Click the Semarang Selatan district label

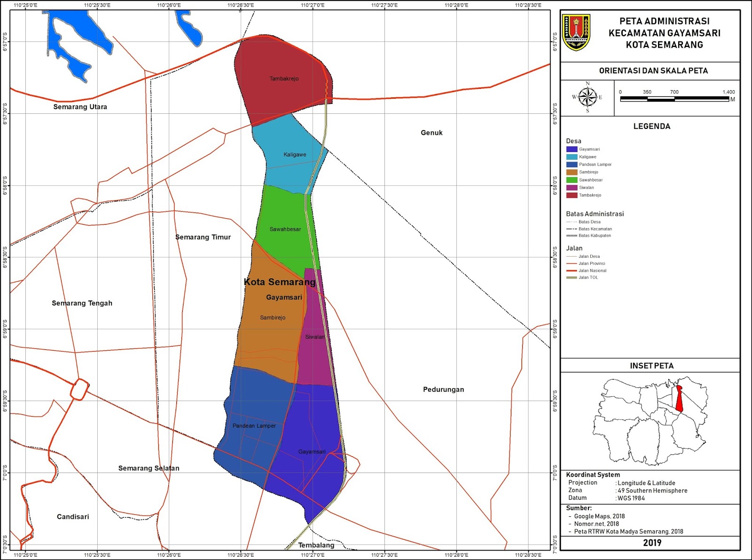tap(149, 468)
